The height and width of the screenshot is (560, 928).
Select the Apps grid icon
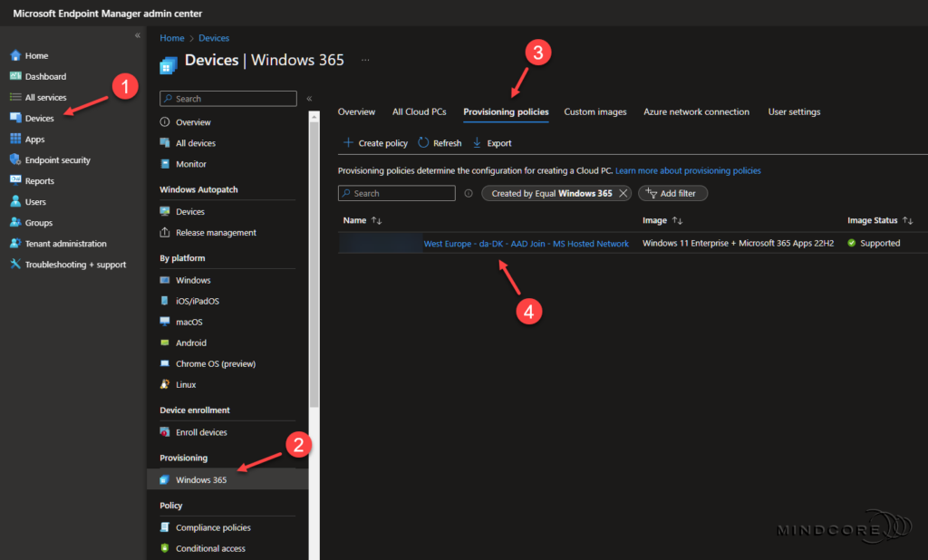15,140
